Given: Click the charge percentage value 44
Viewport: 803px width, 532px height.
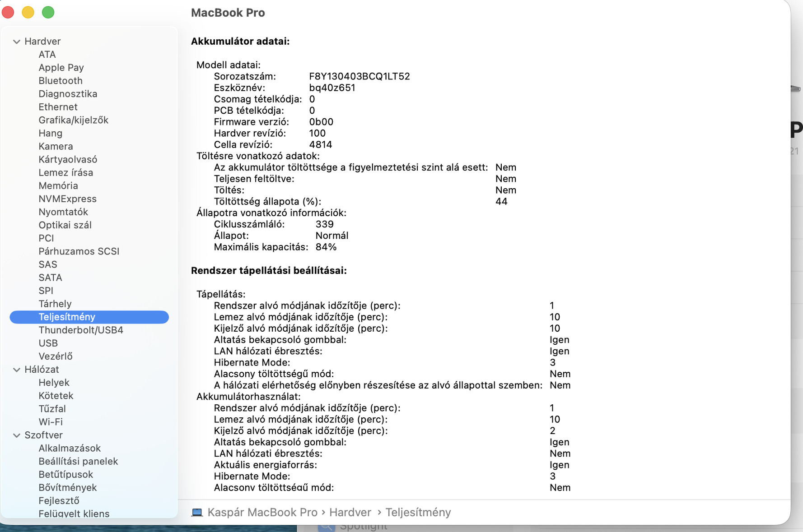Looking at the screenshot, I should click(501, 202).
